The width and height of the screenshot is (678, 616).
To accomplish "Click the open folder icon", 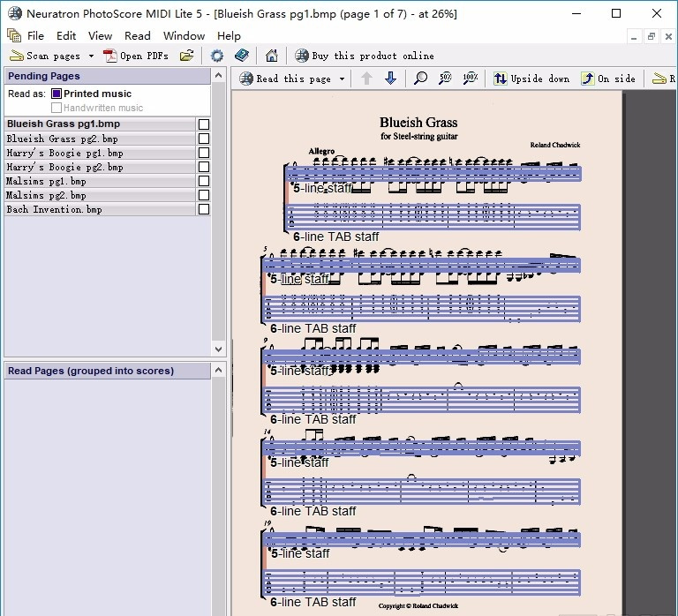I will click(x=186, y=56).
